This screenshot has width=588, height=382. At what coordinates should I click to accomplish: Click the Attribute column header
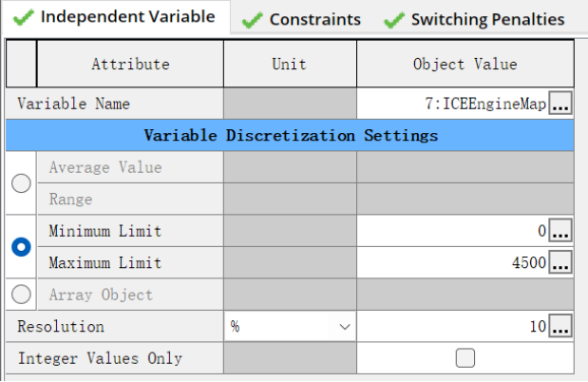130,65
